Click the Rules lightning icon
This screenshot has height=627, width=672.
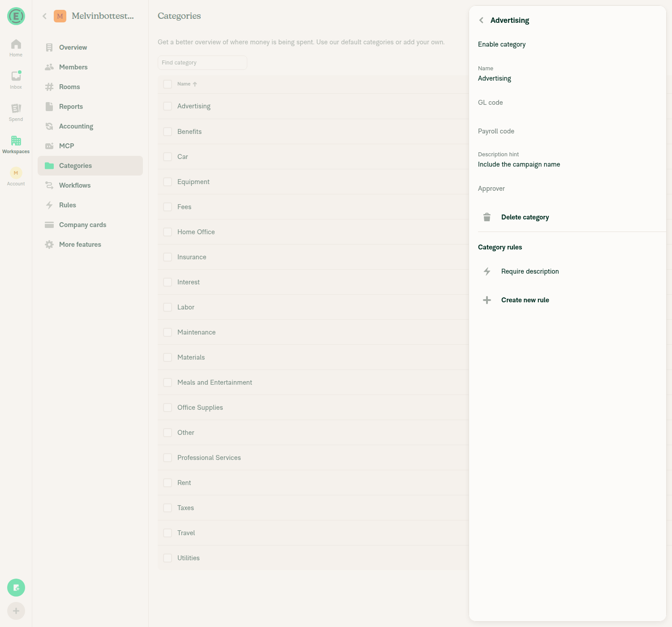click(x=49, y=205)
